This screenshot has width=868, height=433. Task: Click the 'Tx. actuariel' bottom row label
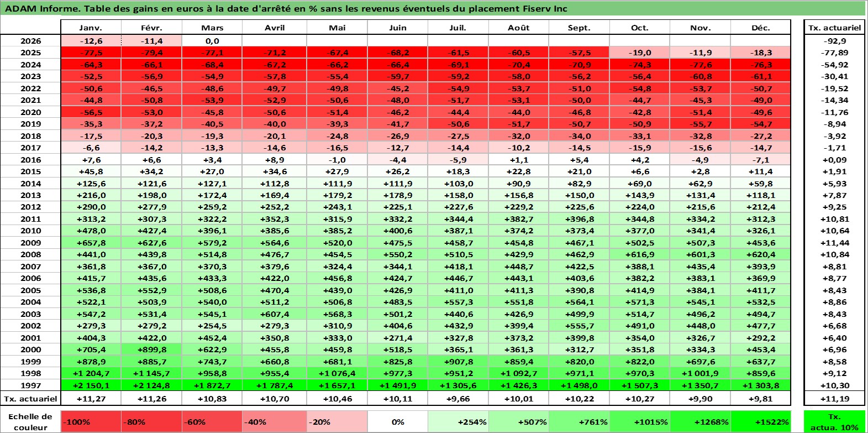30,398
